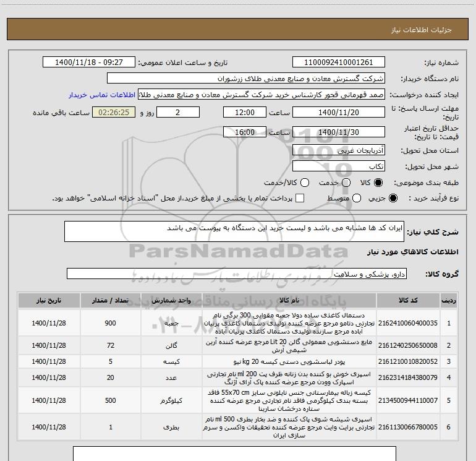Enable the اسناد خزانه اسلامی payment checkbox
This screenshot has height=461, width=476.
tap(300, 198)
